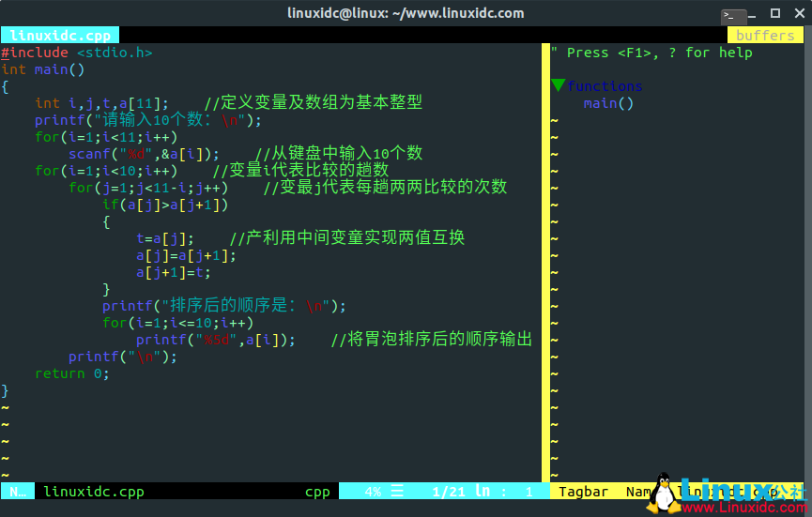Click the if(a[j]>a[j+1]) condition
812x517 pixels.
point(165,205)
